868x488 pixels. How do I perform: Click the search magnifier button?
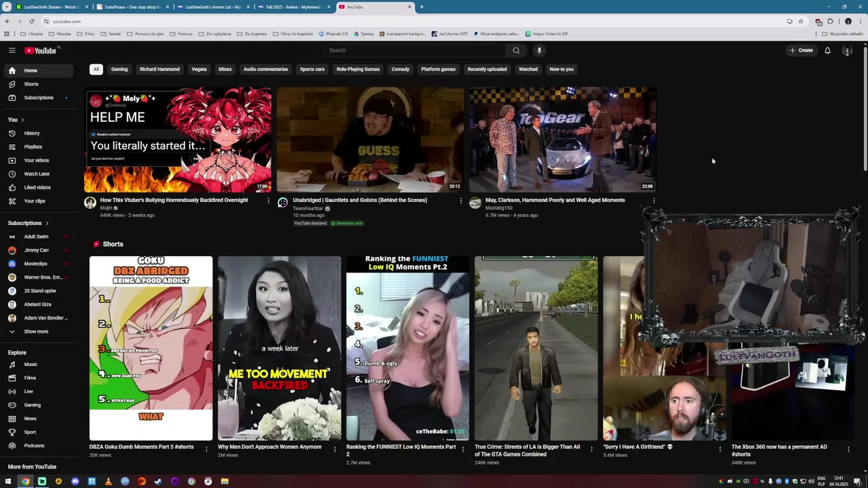coord(516,50)
